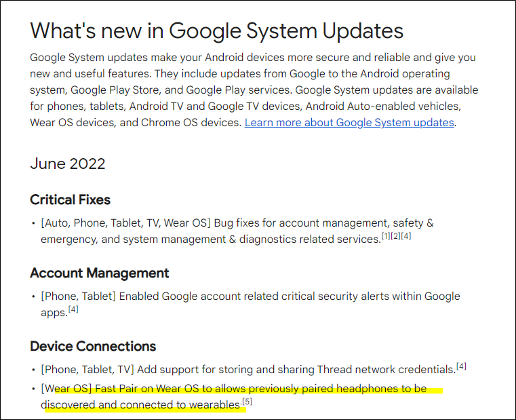
Task: Click the 'June 2022' heading
Action: click(67, 164)
